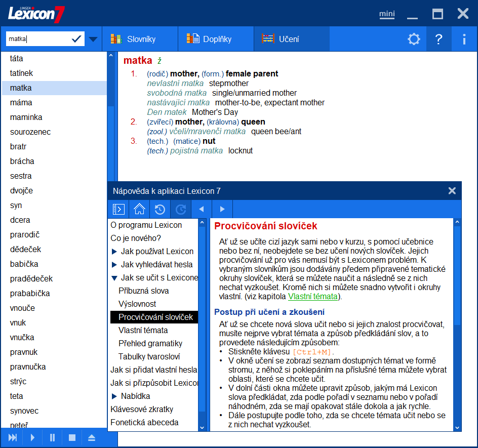The width and height of the screenshot is (478, 448).
Task: Select 'brácha' in the word list
Action: click(54, 161)
